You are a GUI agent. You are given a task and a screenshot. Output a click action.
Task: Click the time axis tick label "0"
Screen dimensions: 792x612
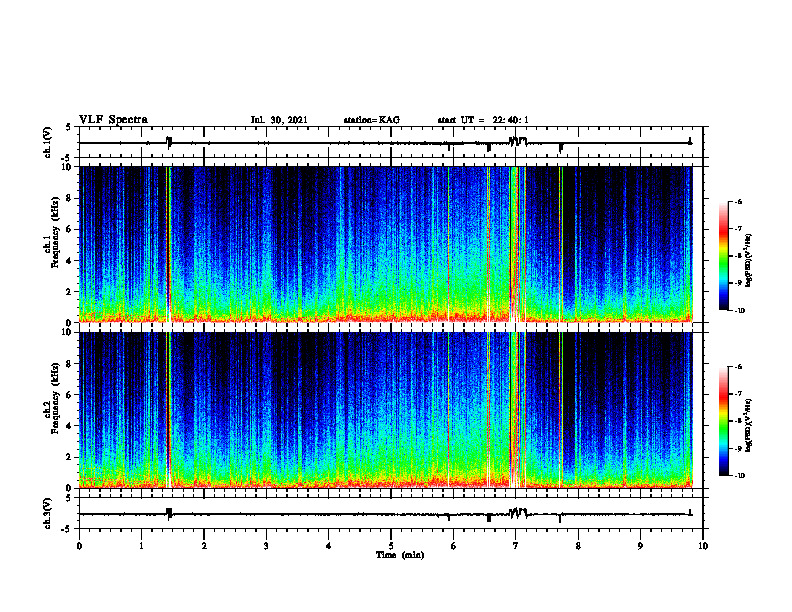(79, 546)
